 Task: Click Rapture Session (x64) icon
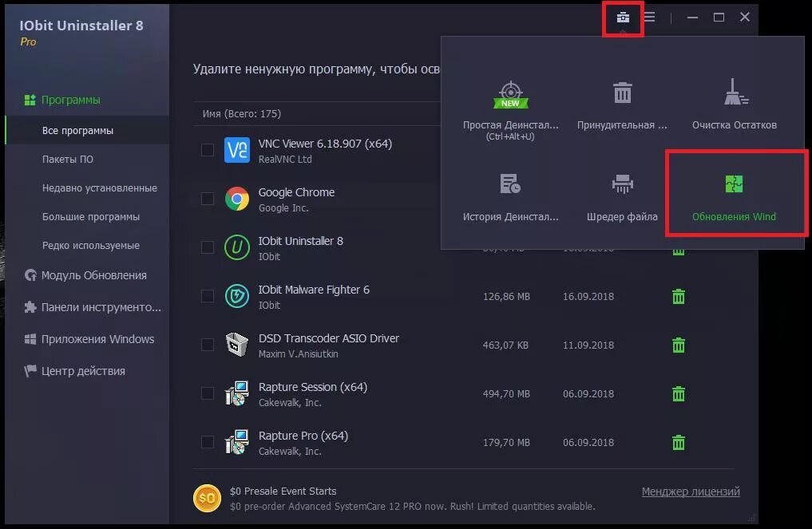point(237,393)
